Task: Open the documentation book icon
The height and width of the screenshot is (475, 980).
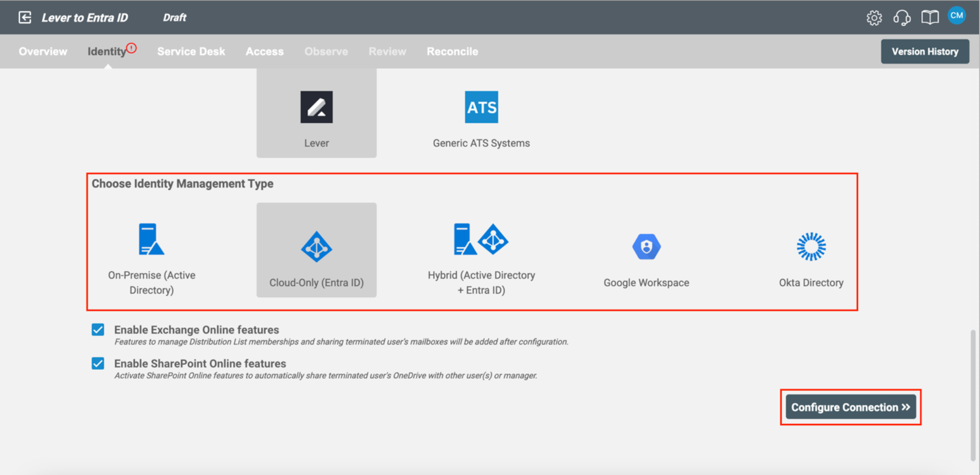Action: 930,18
